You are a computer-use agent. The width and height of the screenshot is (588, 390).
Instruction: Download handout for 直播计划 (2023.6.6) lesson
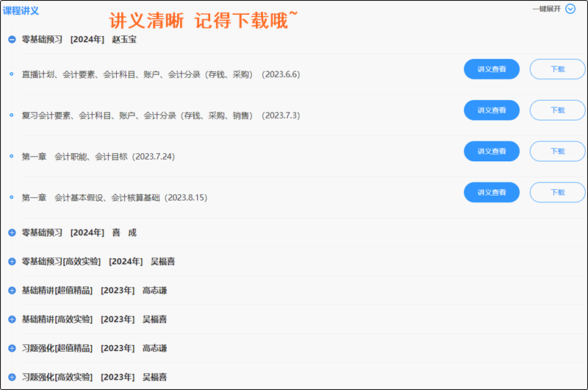(x=558, y=69)
